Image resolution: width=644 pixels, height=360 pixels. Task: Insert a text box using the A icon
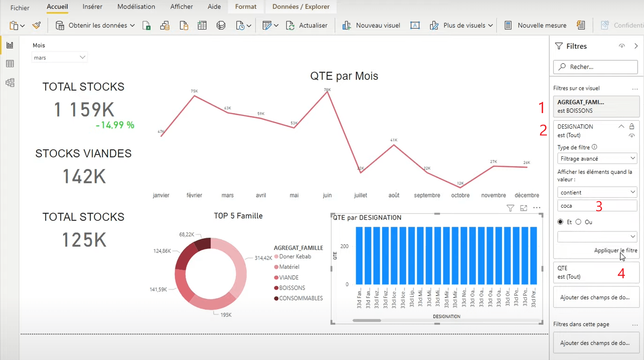[x=415, y=25]
